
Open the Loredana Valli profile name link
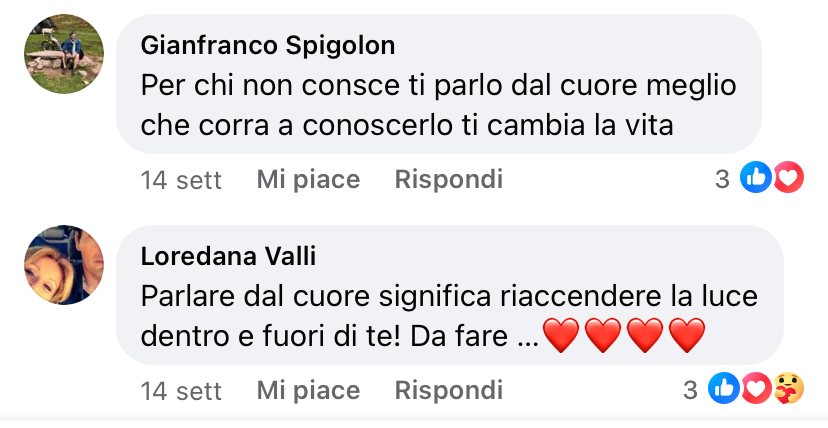tap(228, 257)
